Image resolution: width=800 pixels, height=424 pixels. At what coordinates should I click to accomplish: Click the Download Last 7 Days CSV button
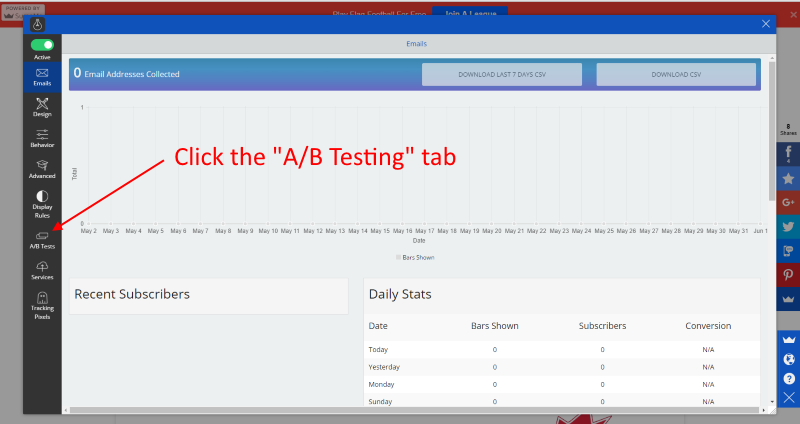click(x=501, y=74)
